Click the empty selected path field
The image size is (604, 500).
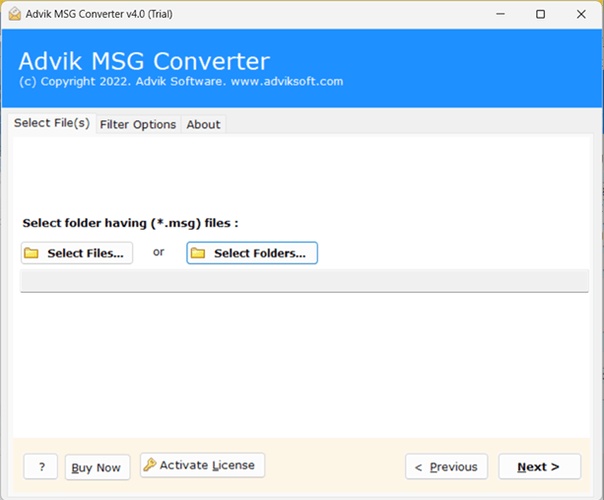(304, 281)
